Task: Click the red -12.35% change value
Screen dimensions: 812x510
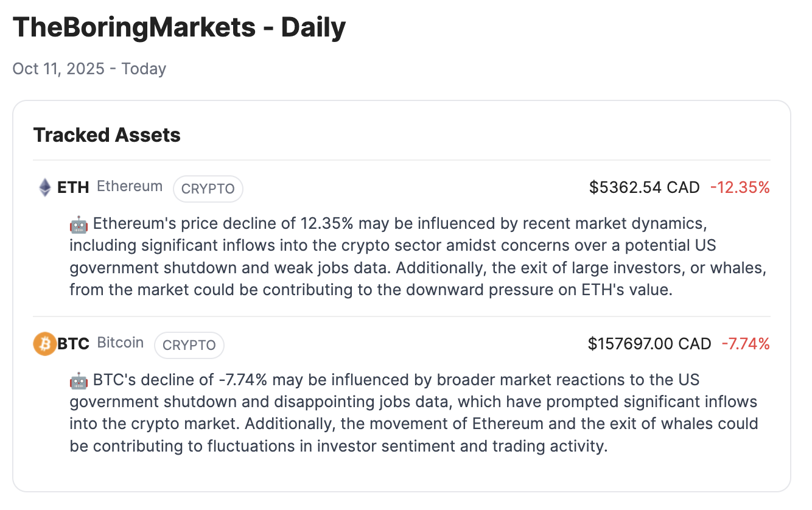Action: click(x=740, y=187)
